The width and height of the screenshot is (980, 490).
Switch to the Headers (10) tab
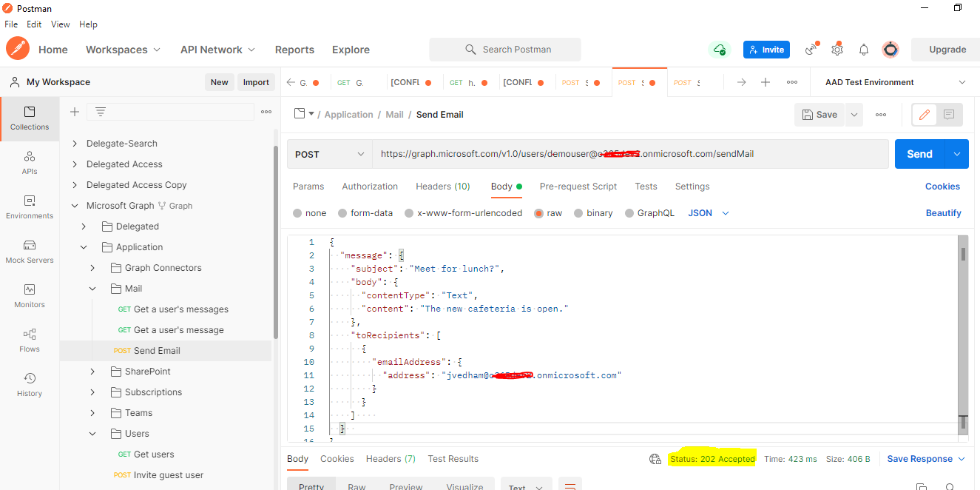pos(443,187)
